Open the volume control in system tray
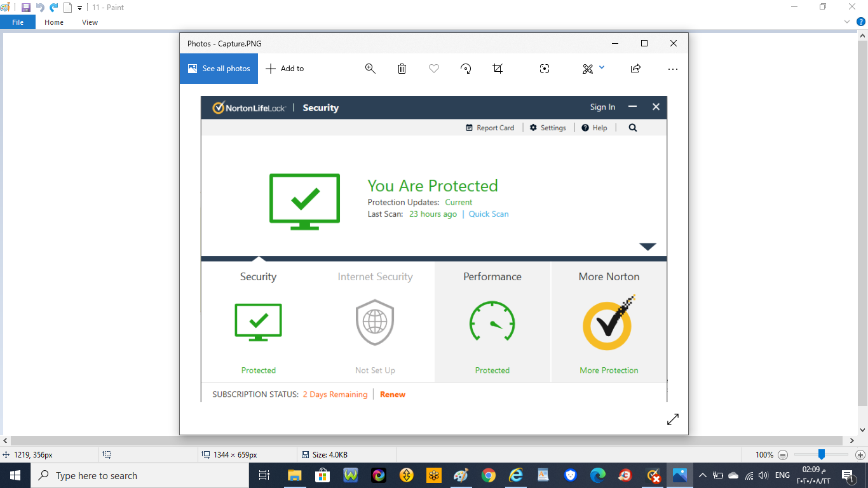Screen dimensions: 868x488 click(763, 475)
